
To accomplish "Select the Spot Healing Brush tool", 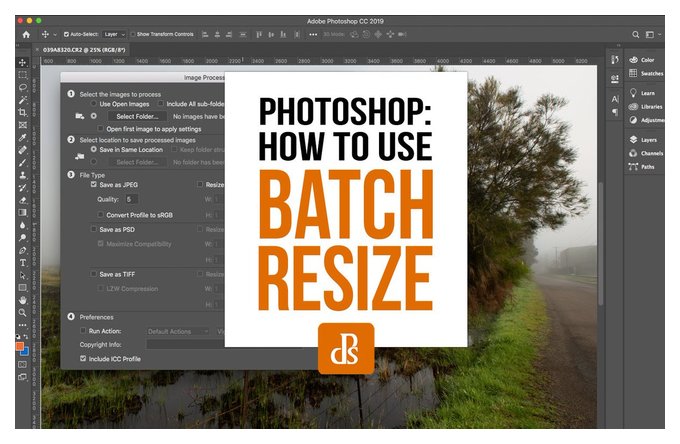I will pyautogui.click(x=23, y=150).
